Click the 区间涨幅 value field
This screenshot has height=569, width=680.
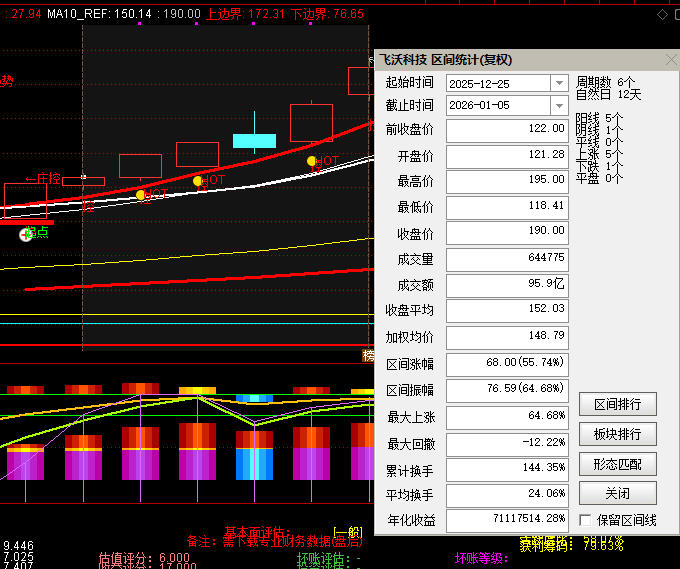[507, 364]
